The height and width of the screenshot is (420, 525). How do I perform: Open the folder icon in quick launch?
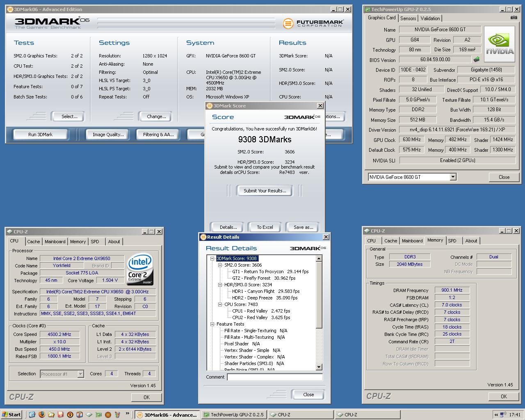51,414
